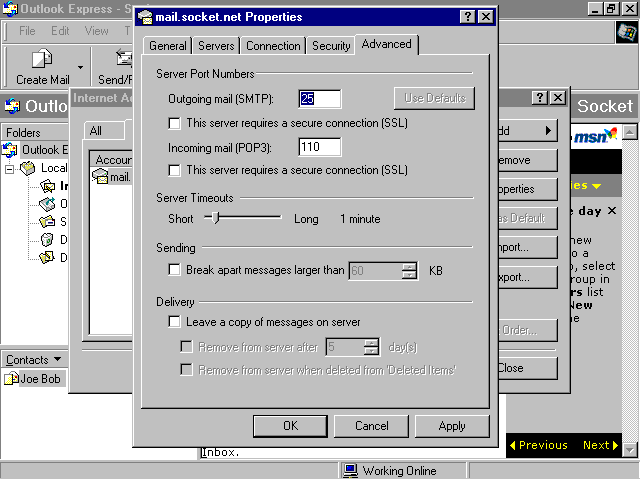The height and width of the screenshot is (480, 640).
Task: Click the Use Defaults button
Action: click(434, 98)
